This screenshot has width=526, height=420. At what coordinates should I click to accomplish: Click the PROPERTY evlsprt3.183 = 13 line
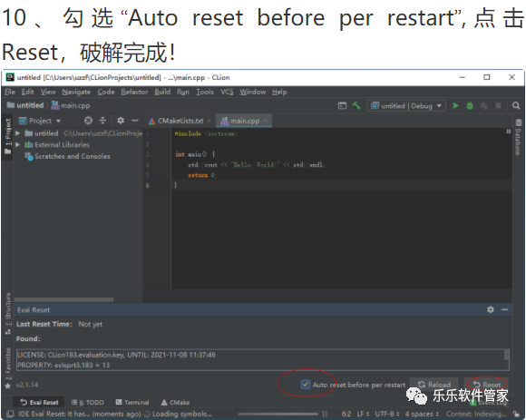click(63, 365)
